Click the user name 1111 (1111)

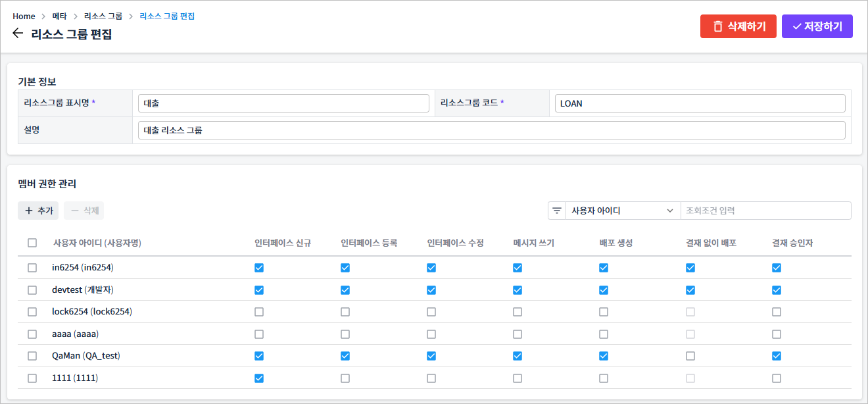[x=75, y=378]
